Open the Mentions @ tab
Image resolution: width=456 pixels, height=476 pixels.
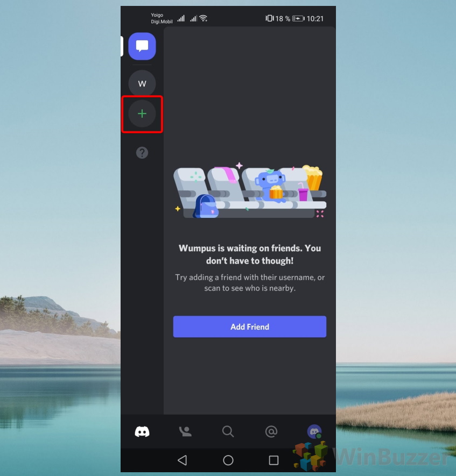pos(271,431)
